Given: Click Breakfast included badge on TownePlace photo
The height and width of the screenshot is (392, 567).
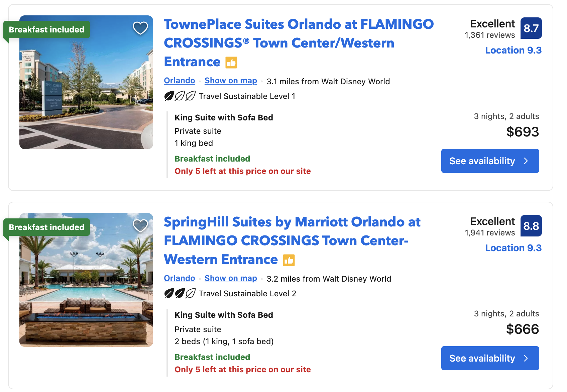Looking at the screenshot, I should pos(47,30).
